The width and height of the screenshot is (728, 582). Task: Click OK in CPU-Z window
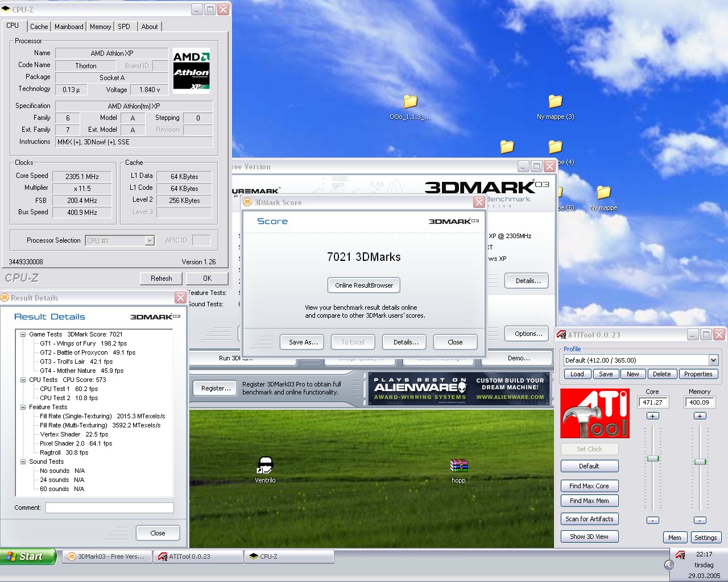point(207,278)
